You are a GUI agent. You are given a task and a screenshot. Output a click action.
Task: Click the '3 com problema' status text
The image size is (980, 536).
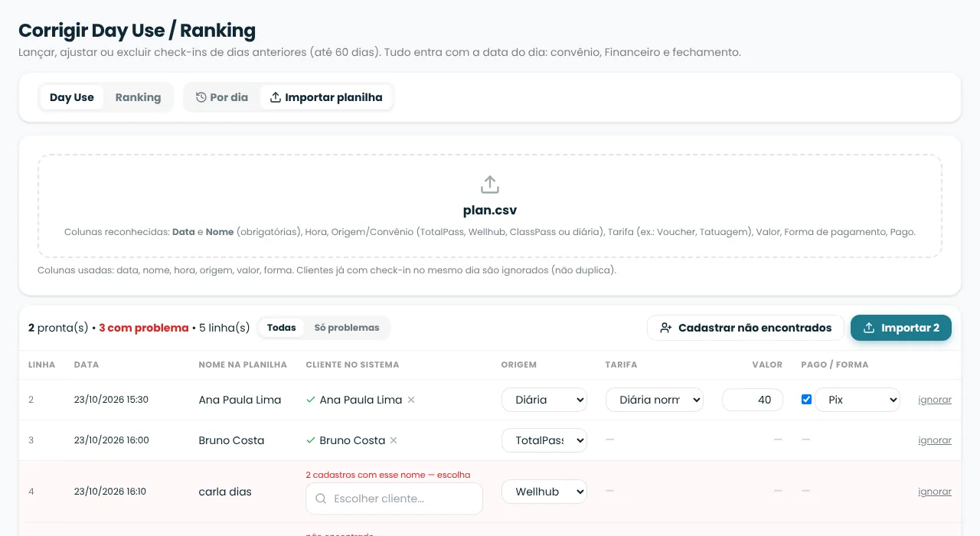[x=144, y=328]
